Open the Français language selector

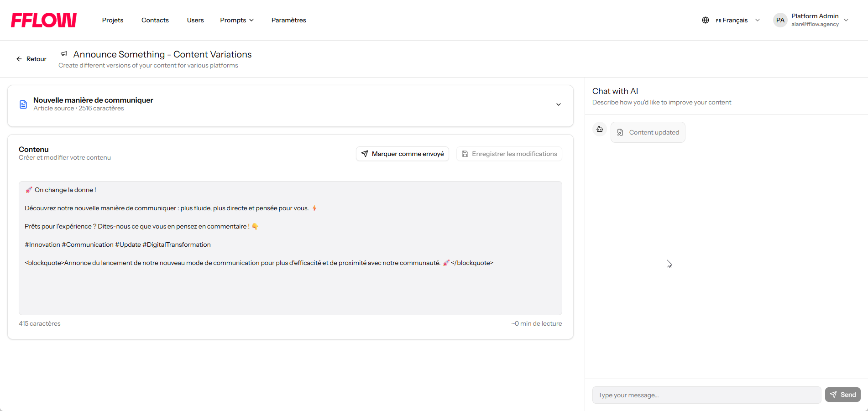(x=737, y=20)
